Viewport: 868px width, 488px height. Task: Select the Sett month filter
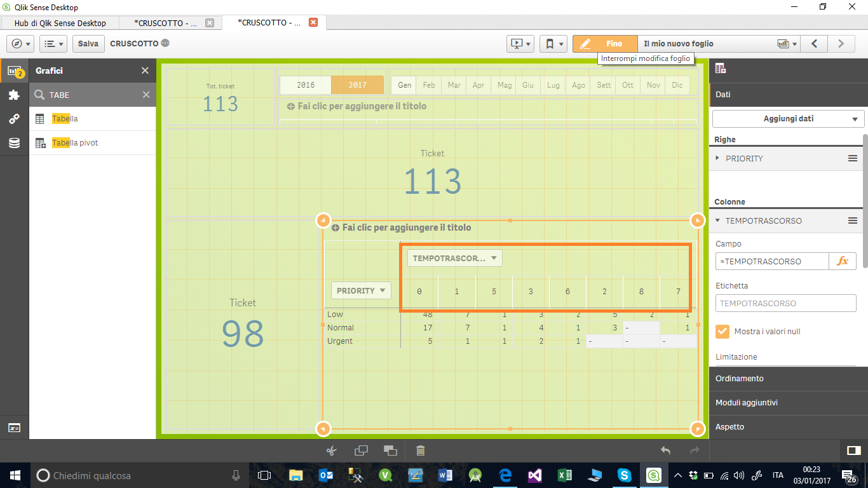[x=604, y=85]
